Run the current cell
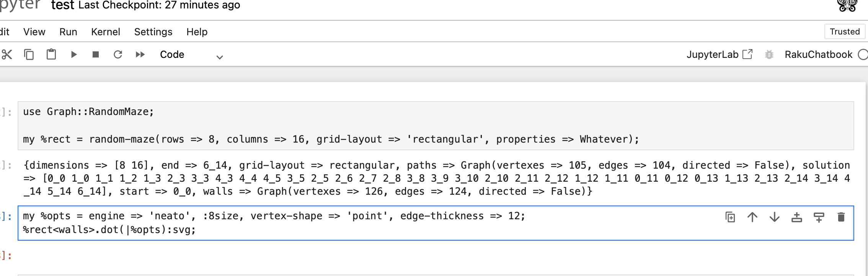Image resolution: width=868 pixels, height=276 pixels. click(x=74, y=54)
